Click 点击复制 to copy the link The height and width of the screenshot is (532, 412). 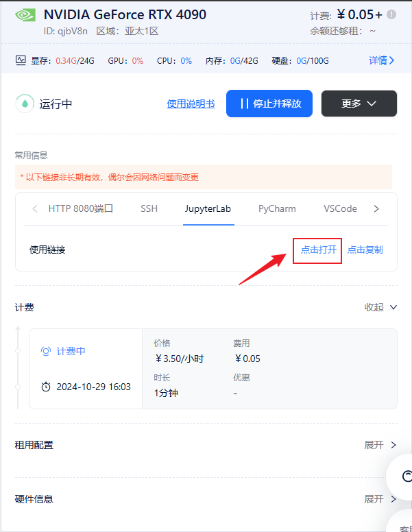365,250
